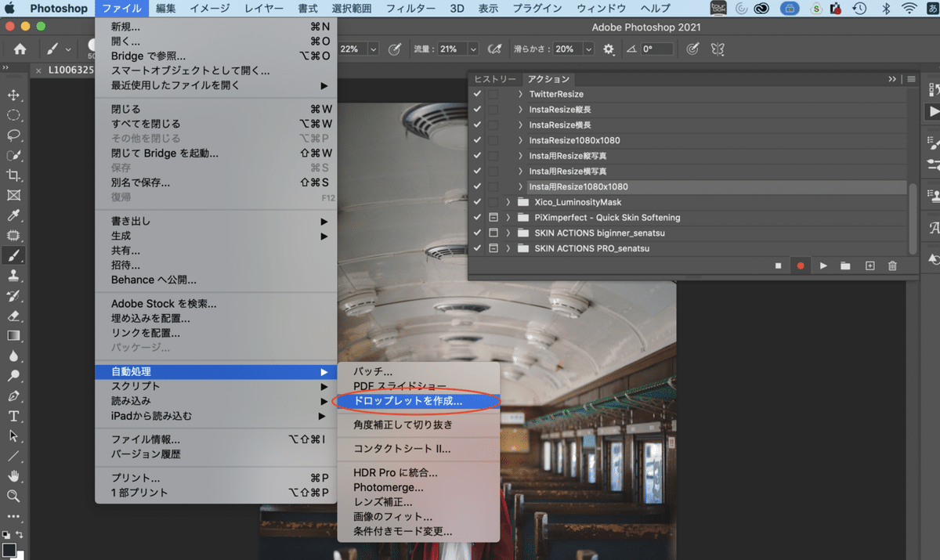Select the Zoom tool
Screen dimensions: 940x560
pyautogui.click(x=13, y=496)
